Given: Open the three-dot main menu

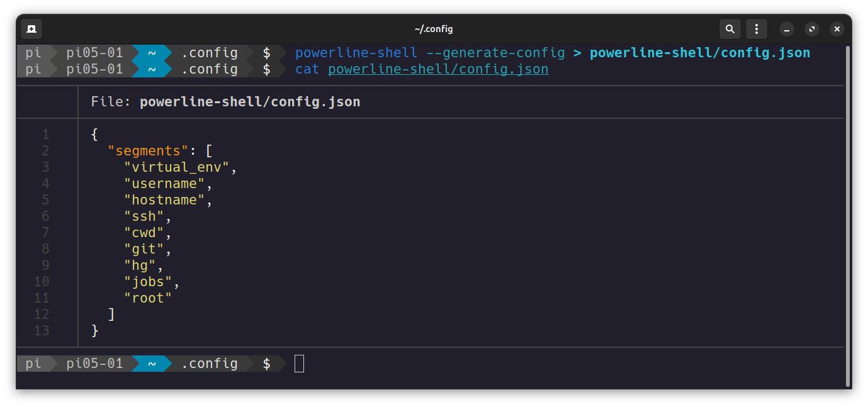Looking at the screenshot, I should [x=756, y=29].
